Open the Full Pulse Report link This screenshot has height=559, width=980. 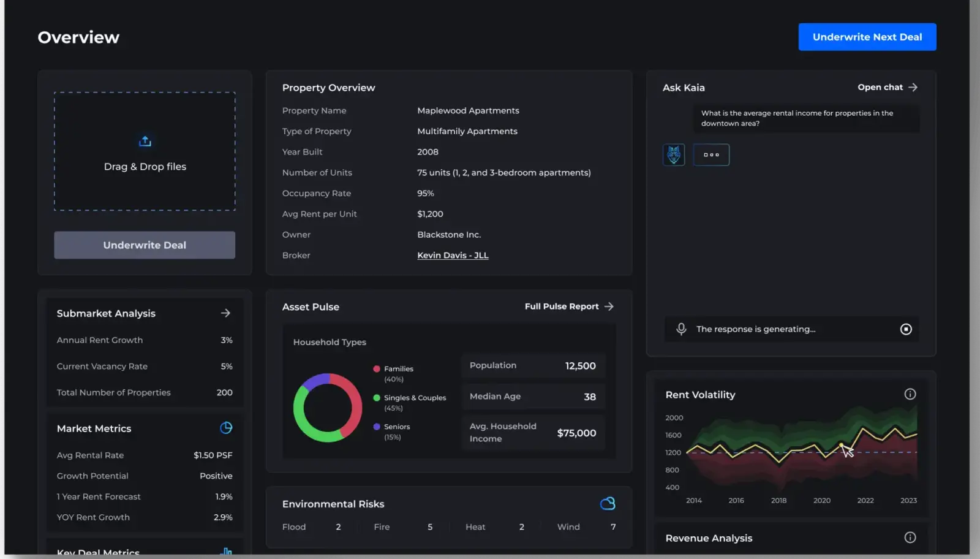[x=568, y=306]
